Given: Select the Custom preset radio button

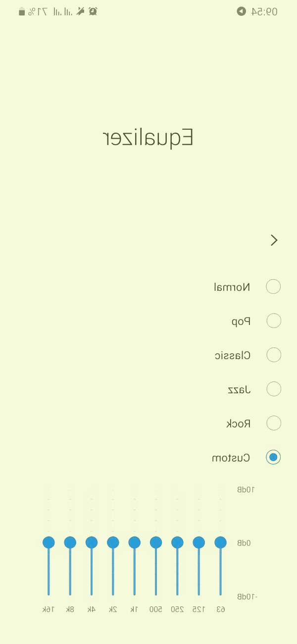Looking at the screenshot, I should tap(273, 458).
